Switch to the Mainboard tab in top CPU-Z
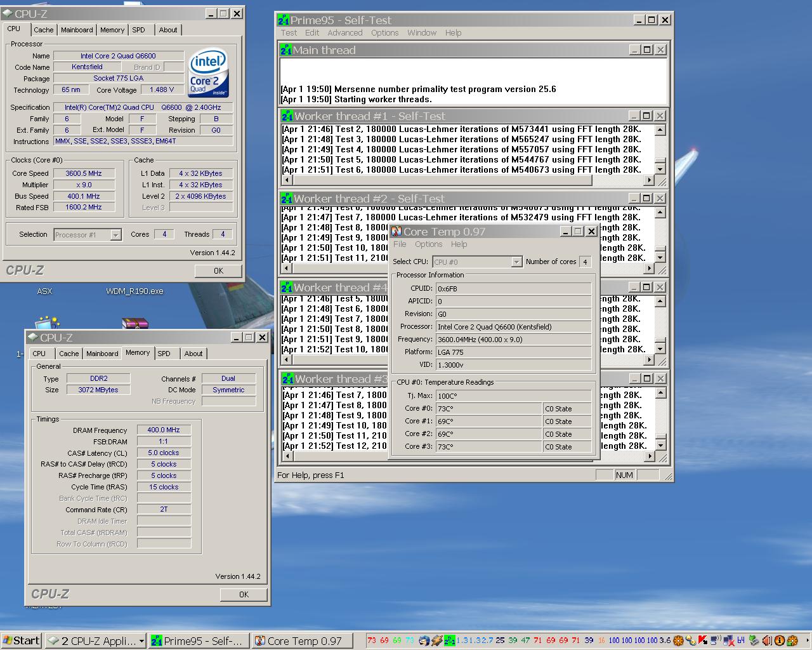The image size is (812, 650). 77,30
